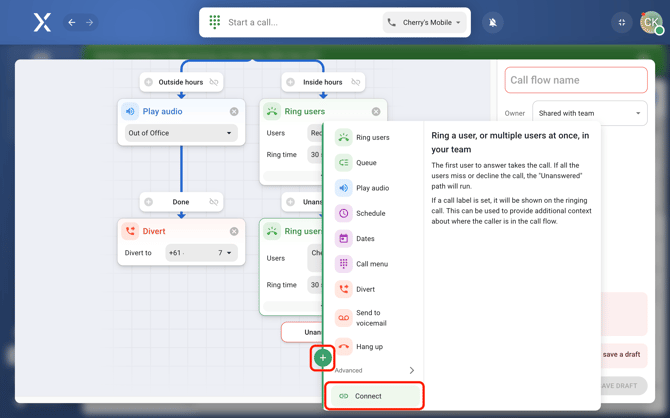670x418 pixels.
Task: Click the green plus add-step button
Action: pos(323,358)
